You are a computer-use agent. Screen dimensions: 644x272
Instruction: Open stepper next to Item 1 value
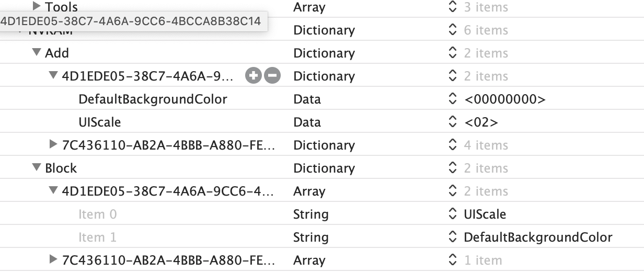tap(453, 237)
